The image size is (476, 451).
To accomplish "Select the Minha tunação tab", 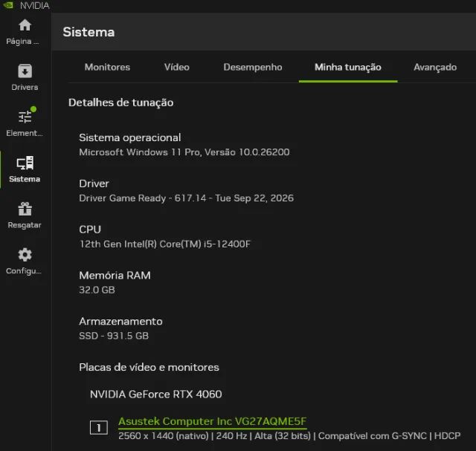I will (348, 67).
